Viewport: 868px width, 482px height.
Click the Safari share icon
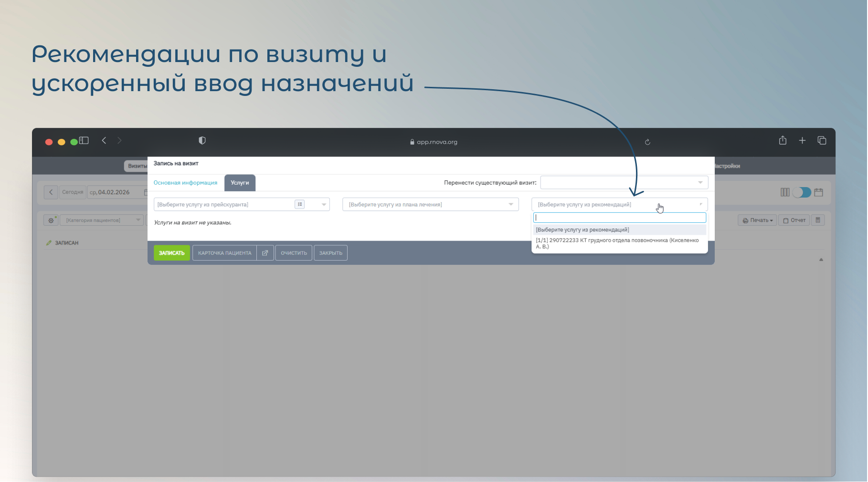pyautogui.click(x=783, y=141)
